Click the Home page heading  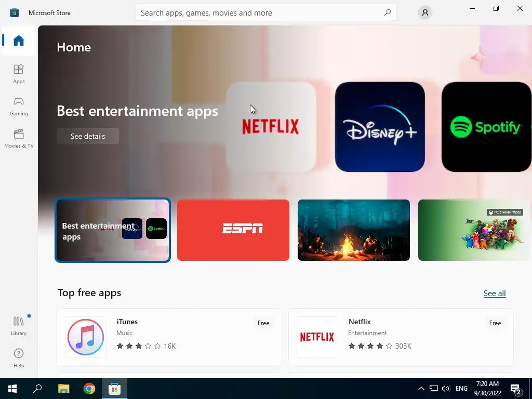click(74, 47)
